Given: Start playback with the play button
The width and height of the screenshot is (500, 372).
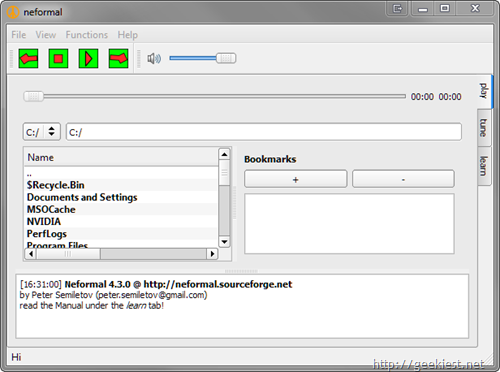Looking at the screenshot, I should (88, 59).
